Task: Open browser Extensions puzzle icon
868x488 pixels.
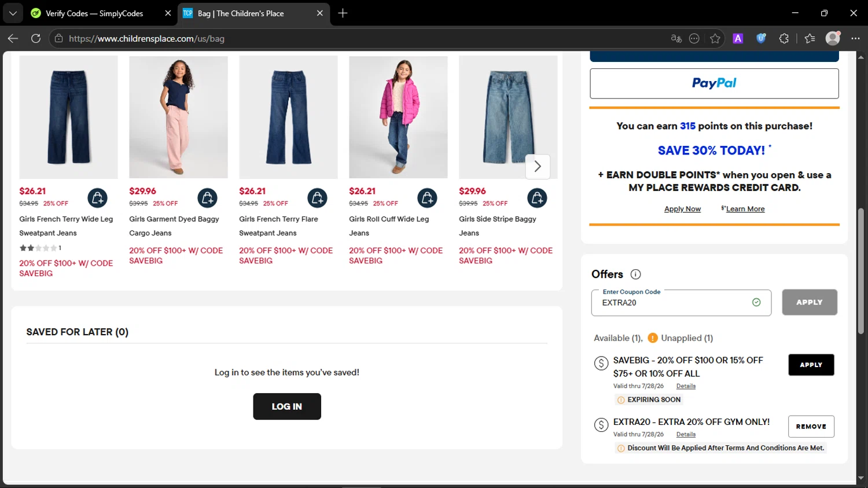Action: pos(784,38)
